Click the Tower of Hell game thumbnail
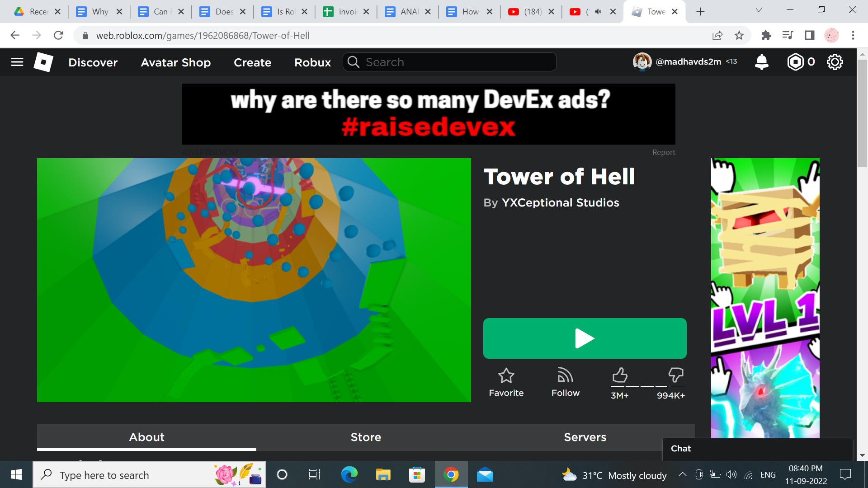Screen dimensions: 868x488 (254, 280)
